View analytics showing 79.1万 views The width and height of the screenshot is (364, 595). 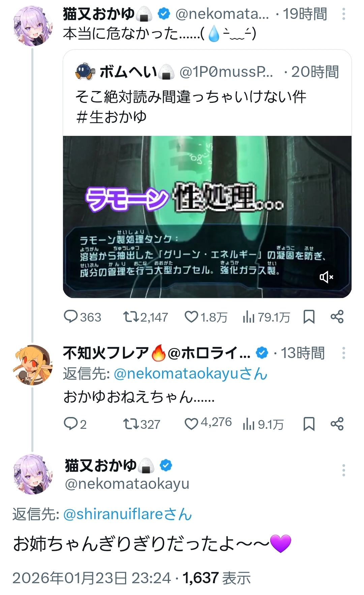(x=248, y=317)
